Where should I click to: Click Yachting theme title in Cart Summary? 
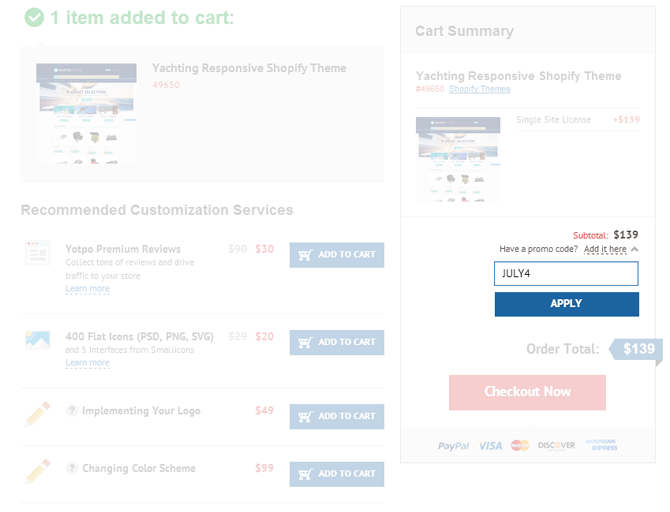[x=518, y=76]
